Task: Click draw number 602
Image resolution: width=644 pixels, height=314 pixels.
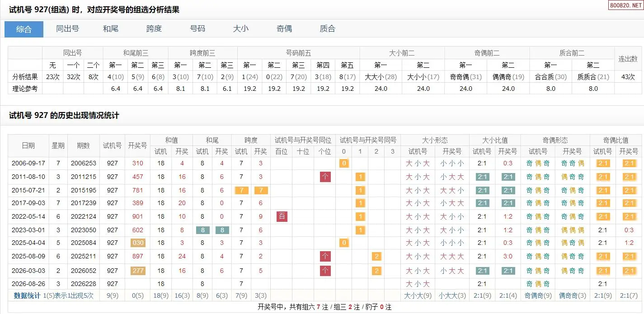Action: click(x=138, y=230)
